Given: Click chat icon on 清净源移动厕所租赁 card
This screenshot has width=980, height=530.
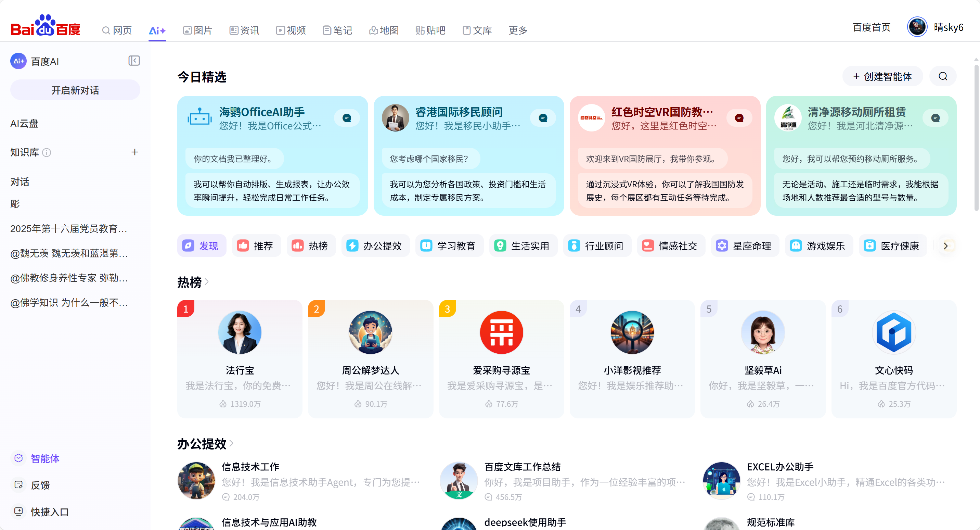Looking at the screenshot, I should pos(936,118).
